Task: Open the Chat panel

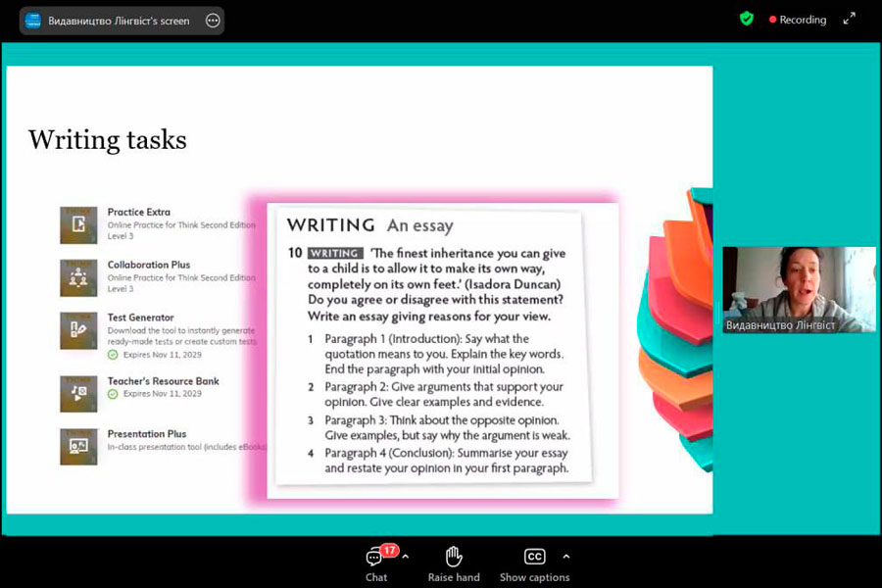Action: [375, 563]
